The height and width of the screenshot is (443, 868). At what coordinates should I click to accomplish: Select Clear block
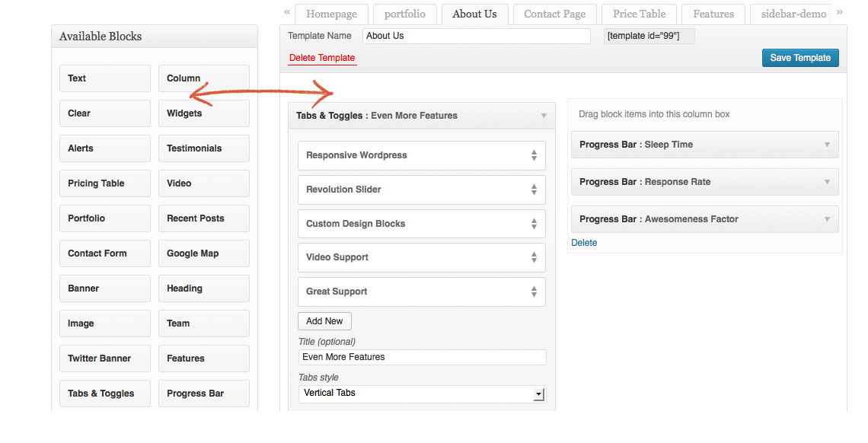[x=104, y=113]
